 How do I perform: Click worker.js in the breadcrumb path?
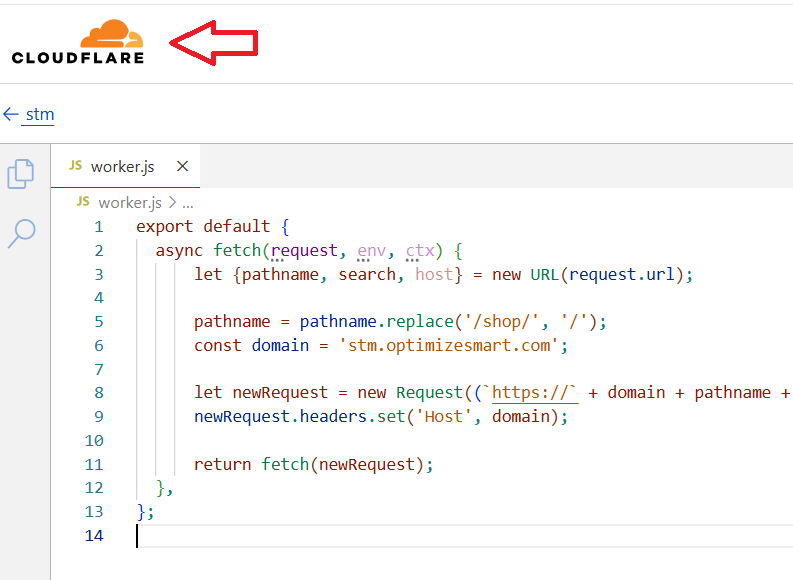130,202
